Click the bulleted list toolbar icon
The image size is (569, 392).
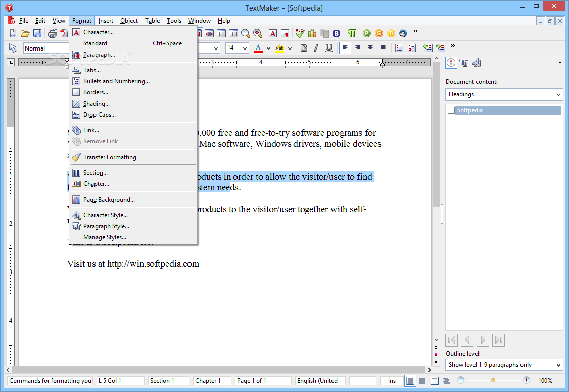pyautogui.click(x=399, y=48)
